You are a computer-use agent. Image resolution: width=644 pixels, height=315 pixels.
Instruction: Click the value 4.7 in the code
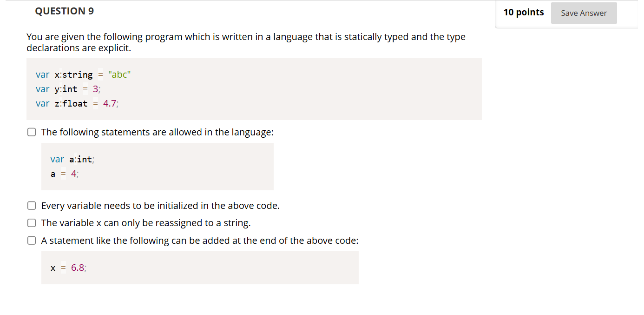109,103
